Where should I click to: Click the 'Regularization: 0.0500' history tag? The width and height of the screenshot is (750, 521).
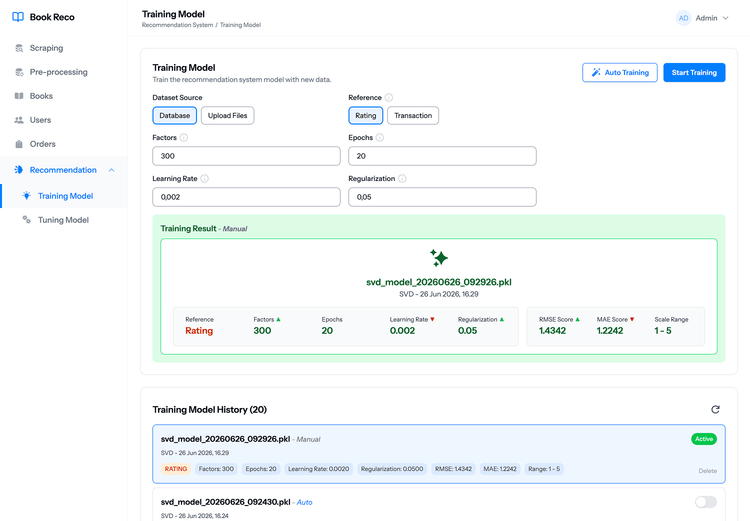coord(392,469)
